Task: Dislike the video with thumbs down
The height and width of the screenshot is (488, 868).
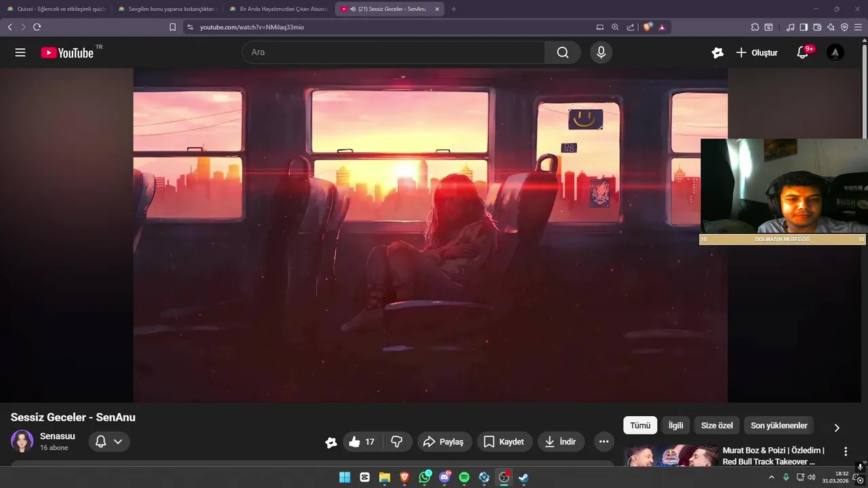Action: point(397,442)
